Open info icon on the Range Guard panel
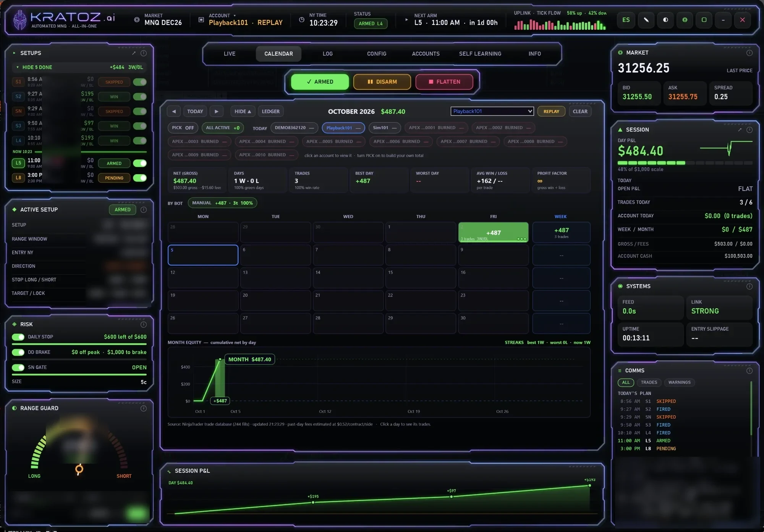The height and width of the screenshot is (532, 764). tap(144, 408)
